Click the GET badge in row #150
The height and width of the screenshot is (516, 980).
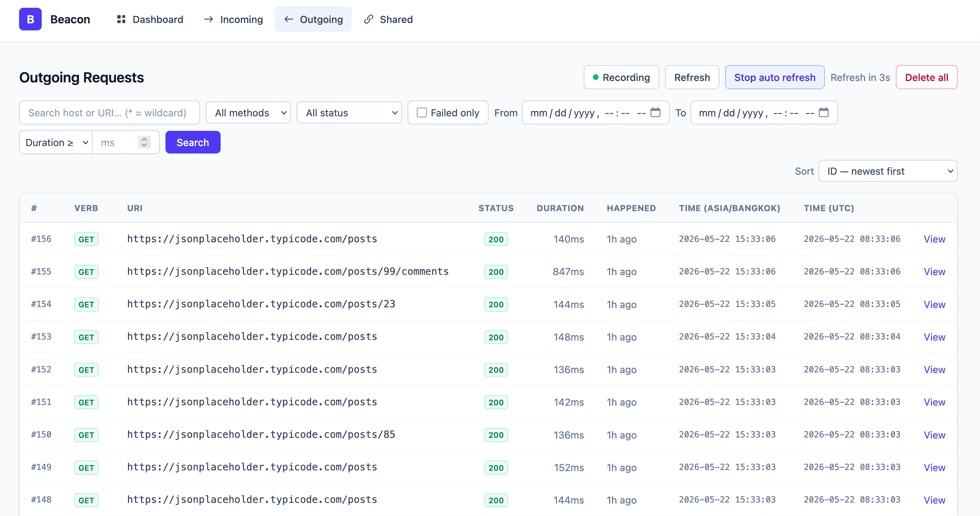click(86, 435)
